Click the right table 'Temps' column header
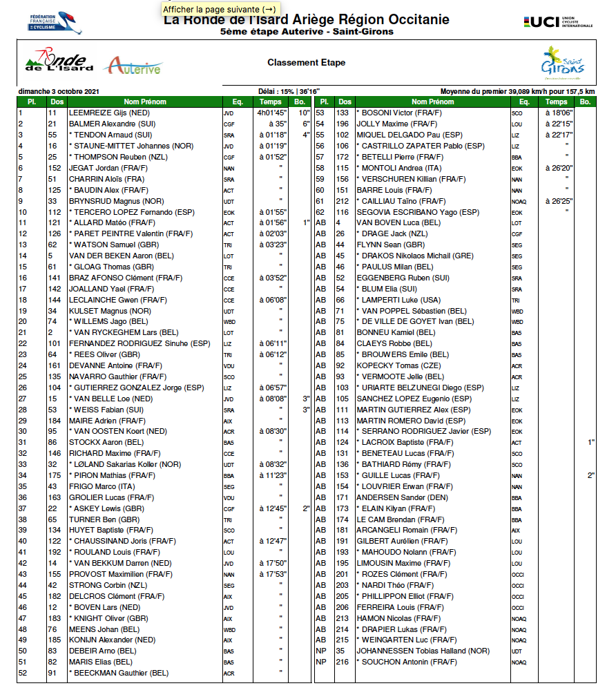616x688 pixels. click(556, 102)
